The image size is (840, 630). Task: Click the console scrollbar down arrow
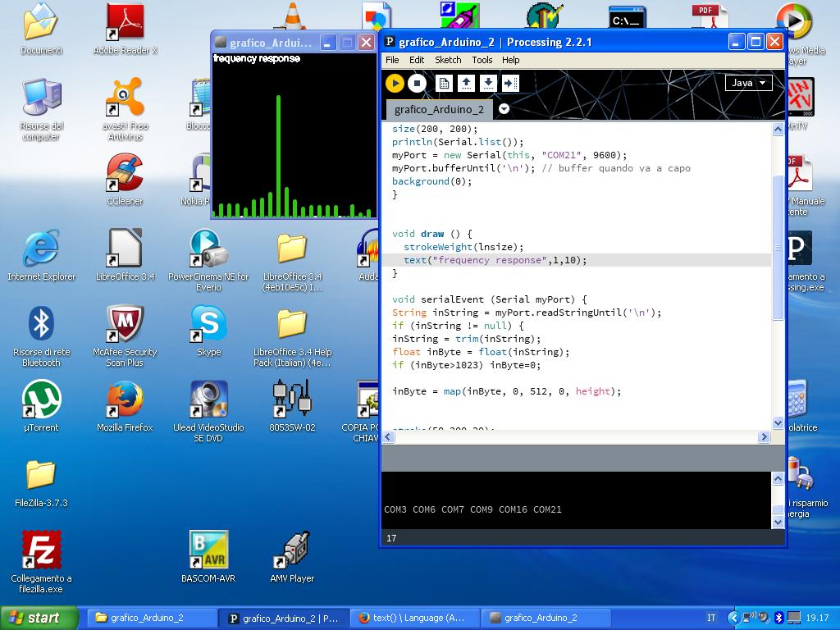tap(778, 521)
